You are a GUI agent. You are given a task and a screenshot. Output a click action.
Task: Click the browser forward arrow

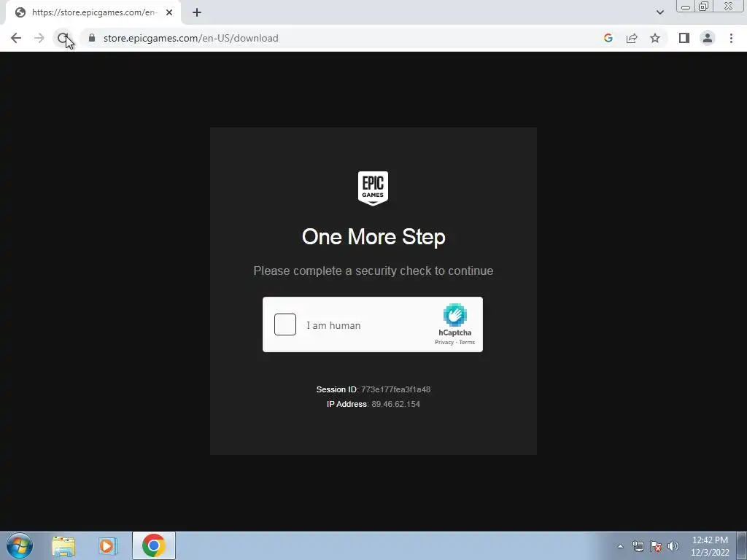click(x=39, y=38)
